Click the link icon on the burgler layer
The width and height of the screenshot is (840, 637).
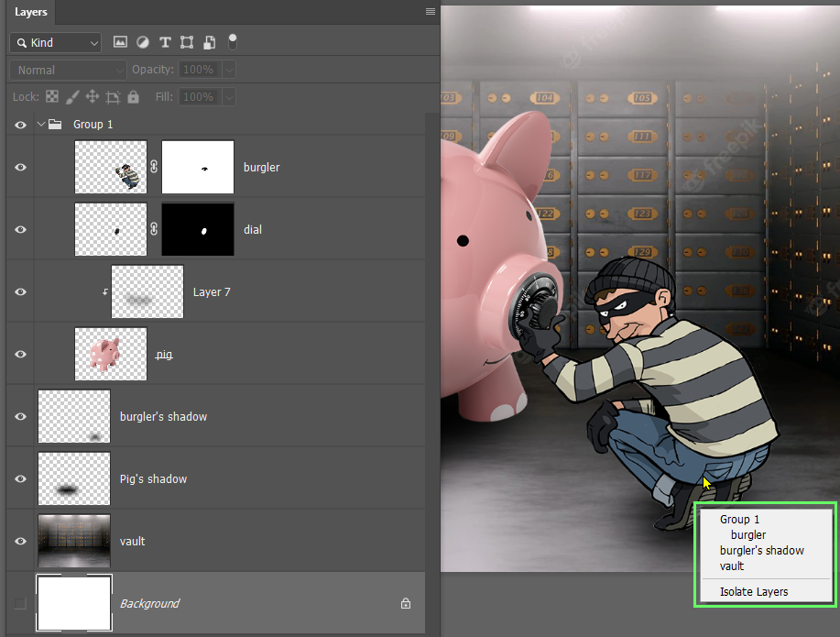pyautogui.click(x=154, y=167)
